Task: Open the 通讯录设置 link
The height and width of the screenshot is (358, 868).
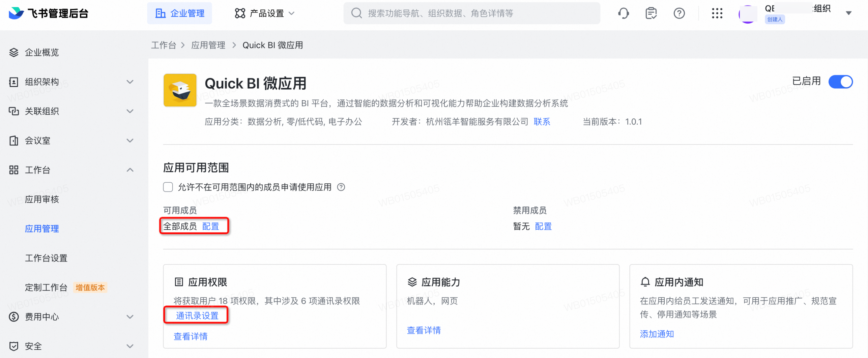Action: 197,316
